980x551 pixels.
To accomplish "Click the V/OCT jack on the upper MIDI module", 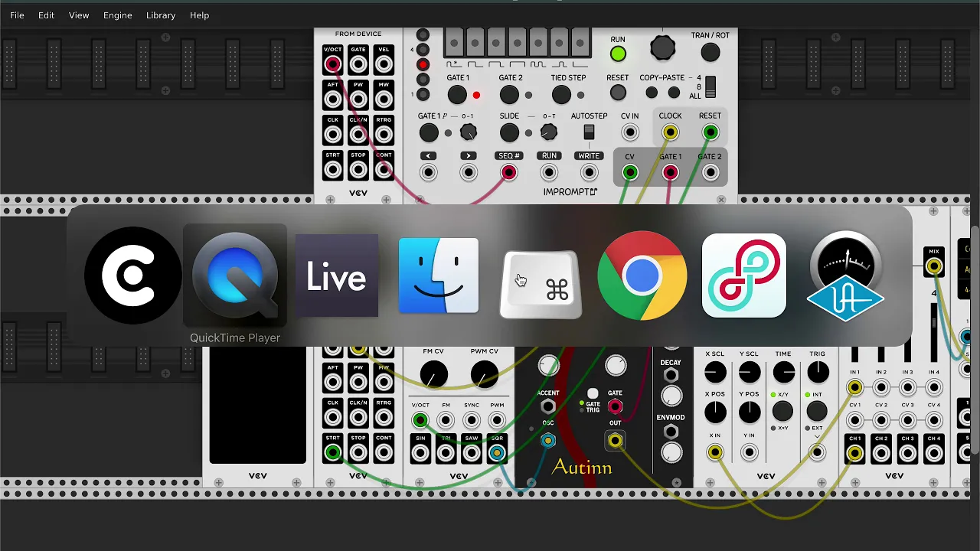I will pos(333,64).
